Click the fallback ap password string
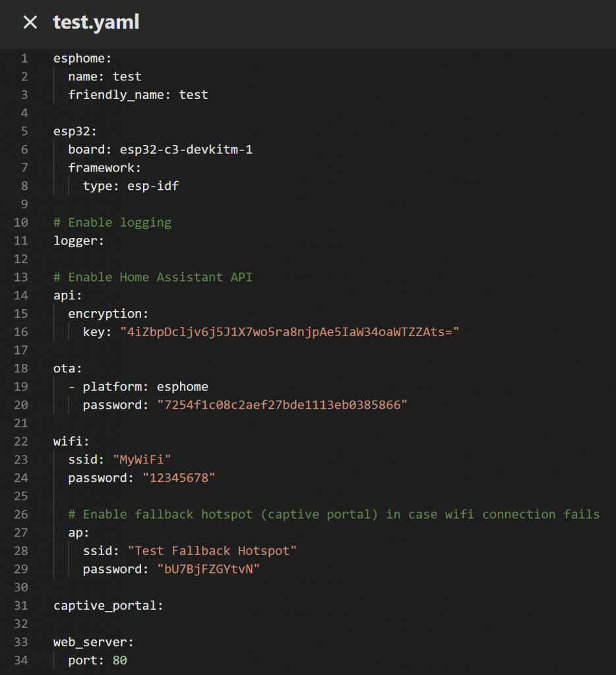 pyautogui.click(x=208, y=569)
